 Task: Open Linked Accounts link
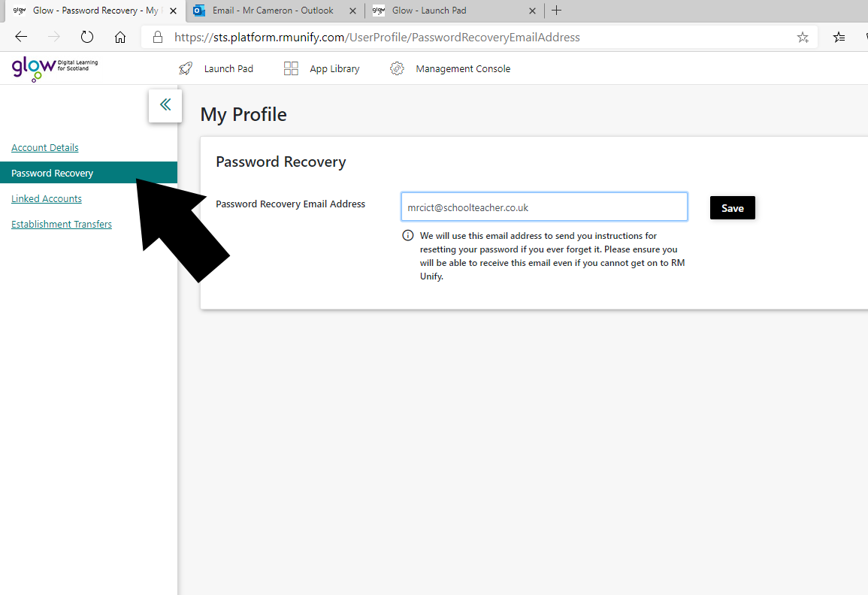(x=47, y=198)
